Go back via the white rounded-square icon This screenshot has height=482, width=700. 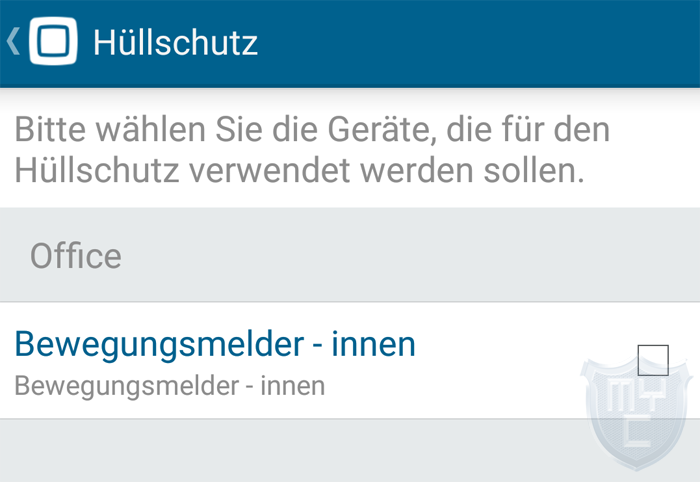pos(53,41)
